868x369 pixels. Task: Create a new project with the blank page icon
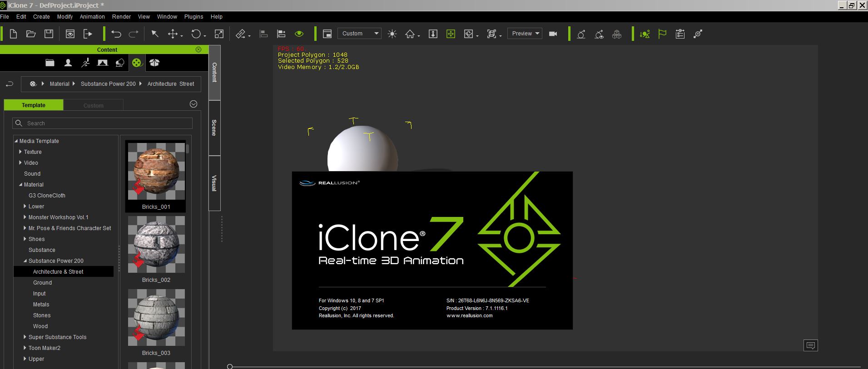point(13,34)
